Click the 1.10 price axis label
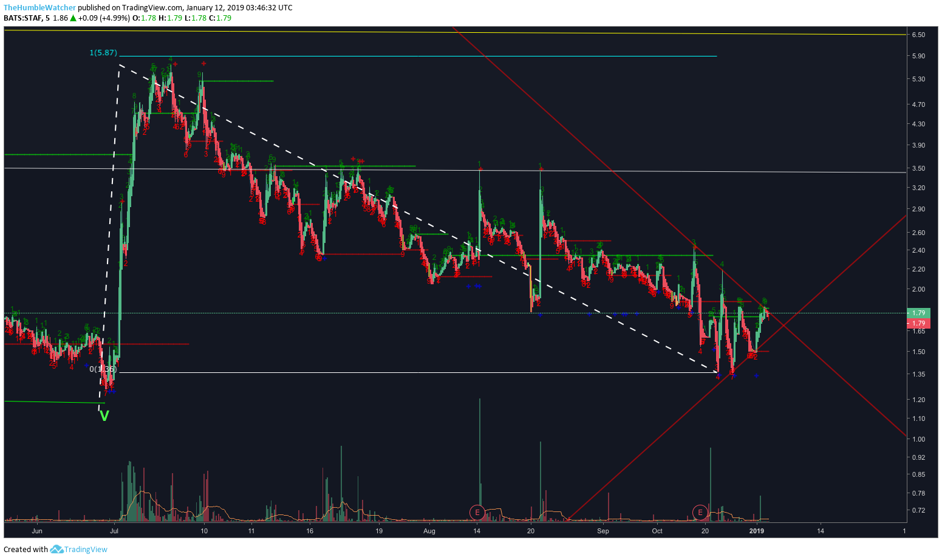The height and width of the screenshot is (560, 942). click(918, 419)
